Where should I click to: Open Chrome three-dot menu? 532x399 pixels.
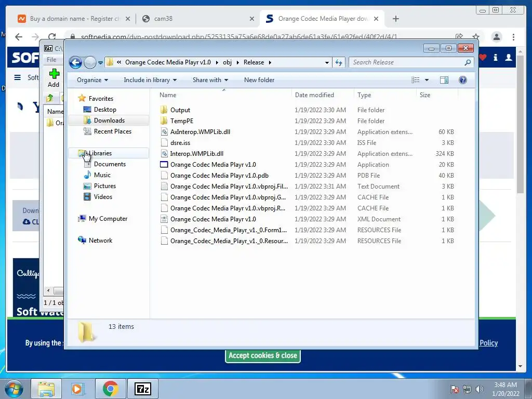click(x=513, y=37)
